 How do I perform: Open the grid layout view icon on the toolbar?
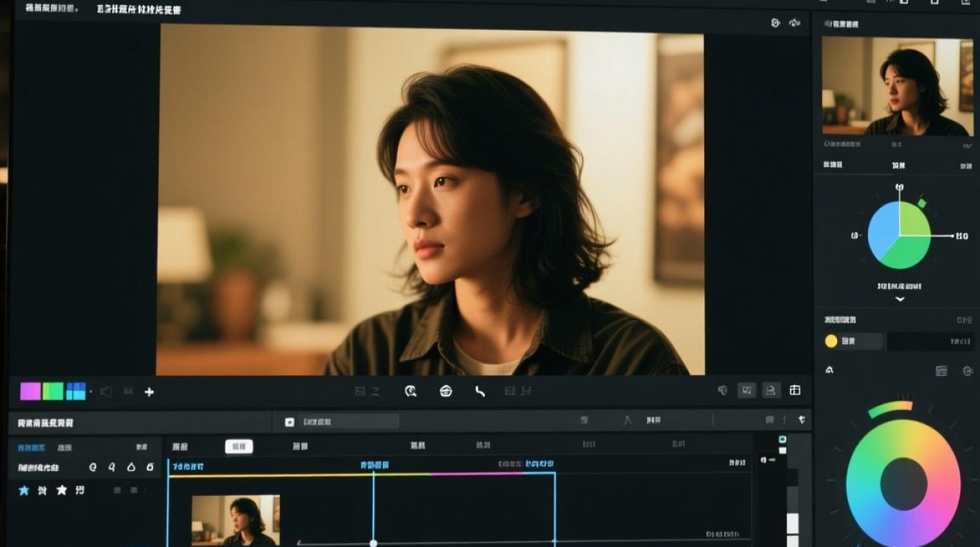796,389
